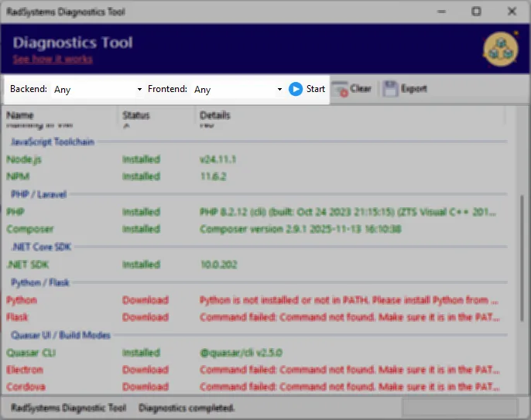The height and width of the screenshot is (420, 531).
Task: Open the Backend dropdown
Action: click(x=98, y=90)
